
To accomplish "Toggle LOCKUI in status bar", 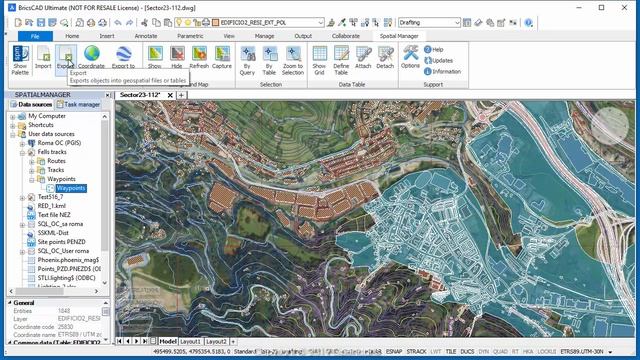I will pyautogui.click(x=547, y=351).
